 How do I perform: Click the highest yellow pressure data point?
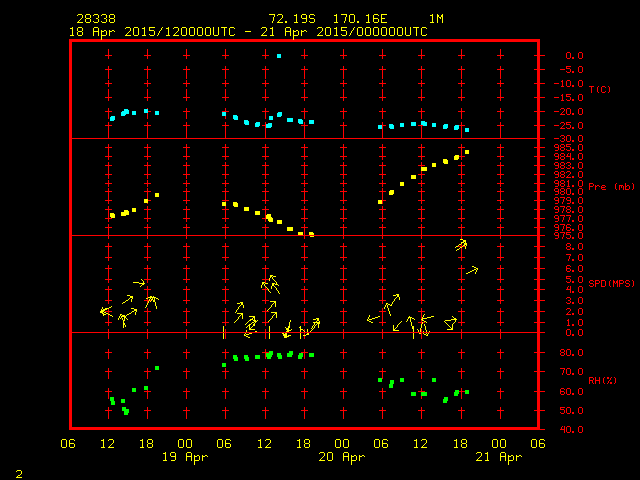point(467,152)
